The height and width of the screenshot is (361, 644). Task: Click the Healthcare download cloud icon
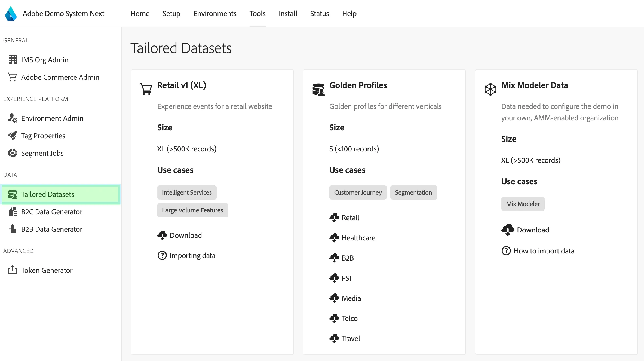tap(334, 238)
